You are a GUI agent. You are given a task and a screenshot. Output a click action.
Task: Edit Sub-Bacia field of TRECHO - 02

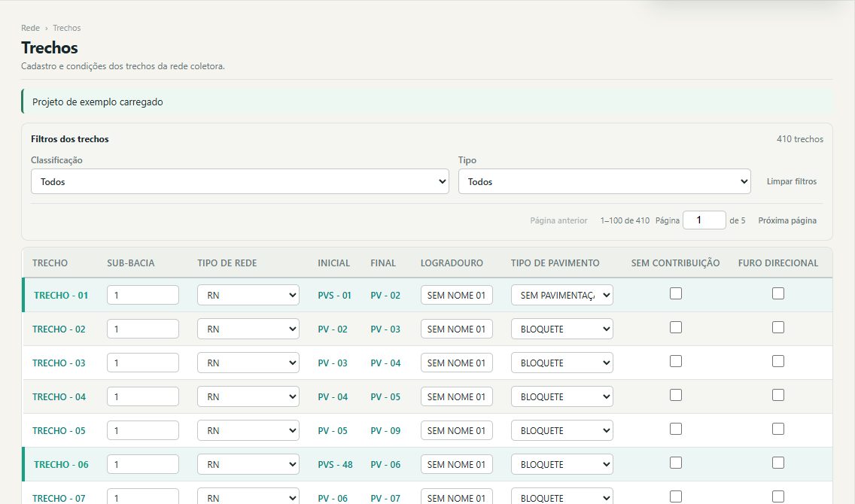143,329
